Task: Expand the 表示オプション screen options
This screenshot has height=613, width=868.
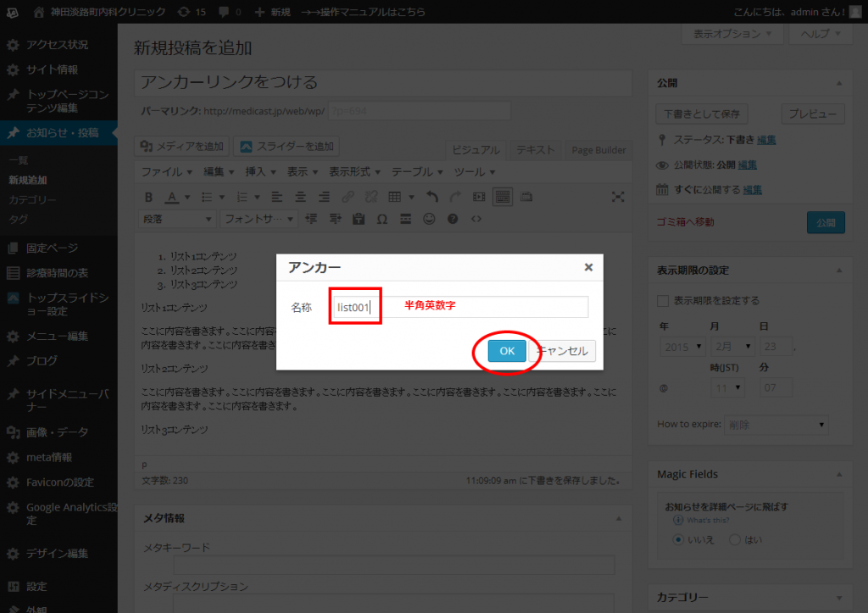Action: point(732,34)
